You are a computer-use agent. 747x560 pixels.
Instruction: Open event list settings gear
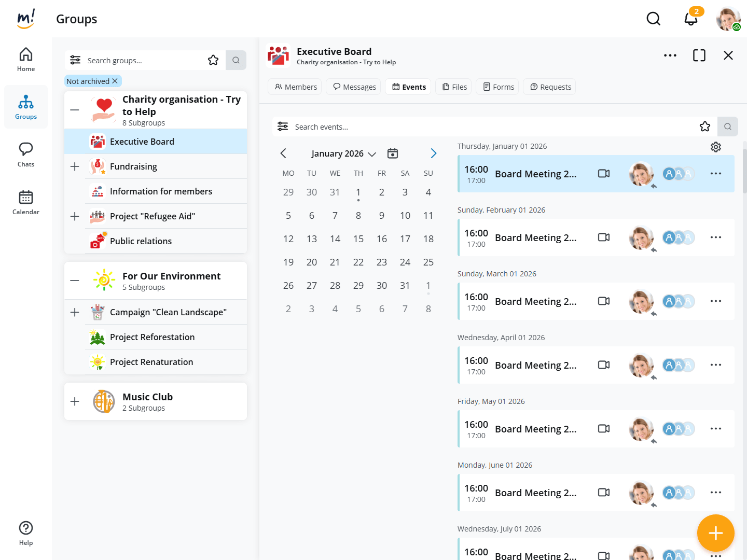point(715,147)
